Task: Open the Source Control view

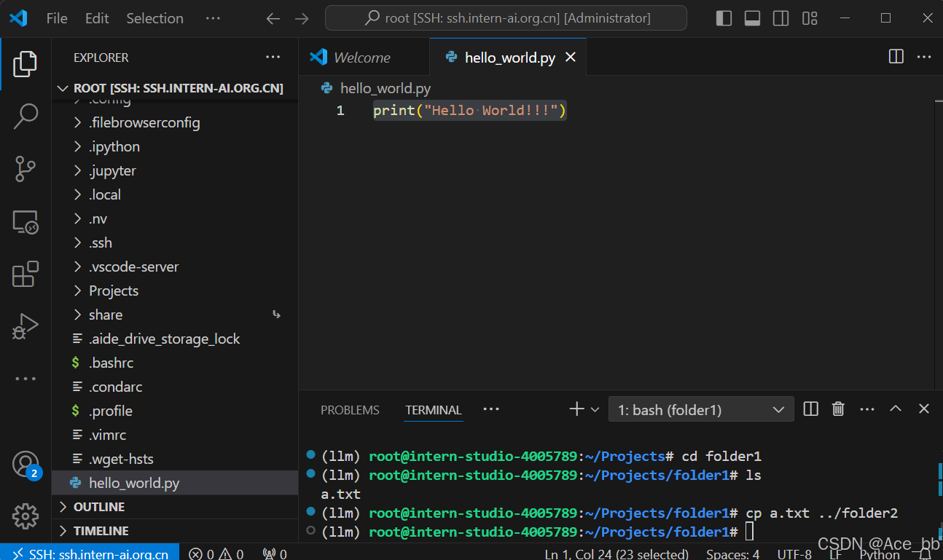Action: pyautogui.click(x=26, y=169)
